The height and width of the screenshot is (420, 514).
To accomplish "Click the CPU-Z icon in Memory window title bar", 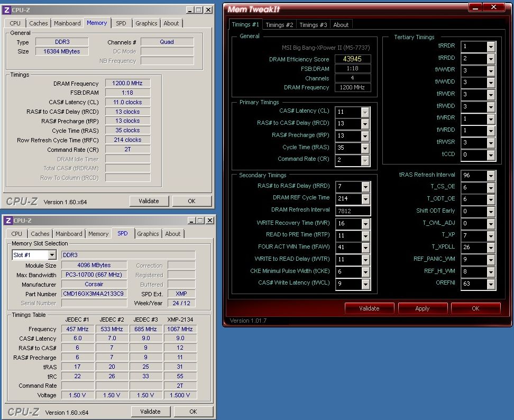I will pos(7,10).
